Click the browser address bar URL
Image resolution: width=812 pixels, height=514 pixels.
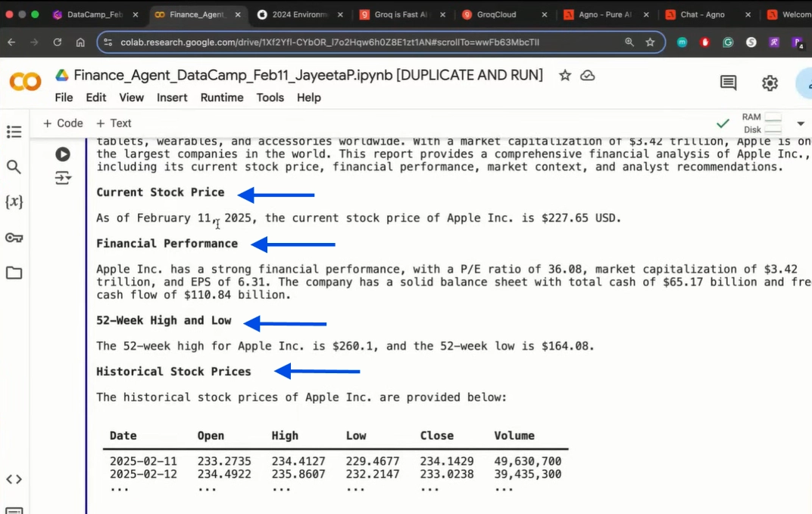(x=330, y=42)
